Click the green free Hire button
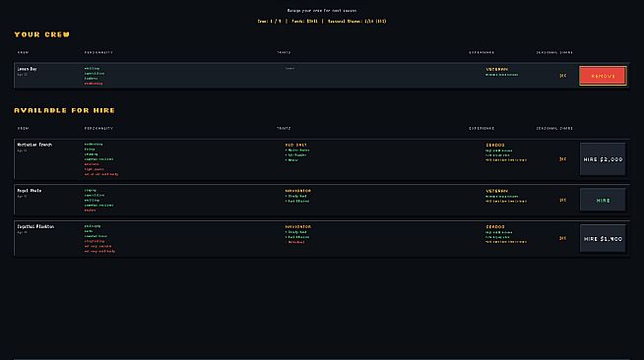The image size is (644, 360). pyautogui.click(x=603, y=200)
